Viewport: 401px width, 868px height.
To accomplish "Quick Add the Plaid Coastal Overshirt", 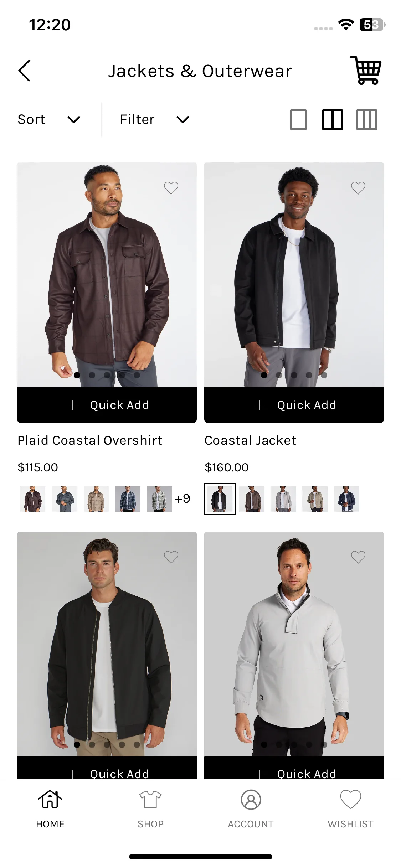I will point(107,405).
